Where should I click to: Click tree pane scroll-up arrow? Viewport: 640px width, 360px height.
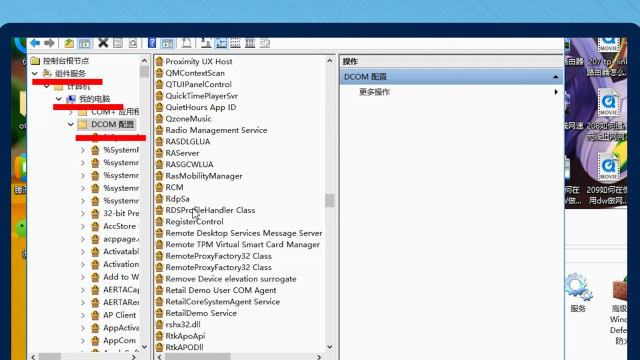point(144,60)
